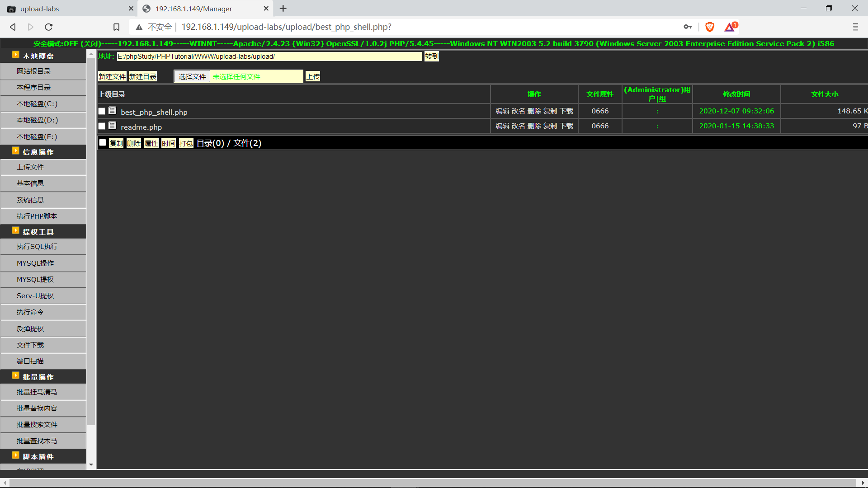The width and height of the screenshot is (868, 488).
Task: Open 文件下载 sidebar item
Action: coord(43,345)
